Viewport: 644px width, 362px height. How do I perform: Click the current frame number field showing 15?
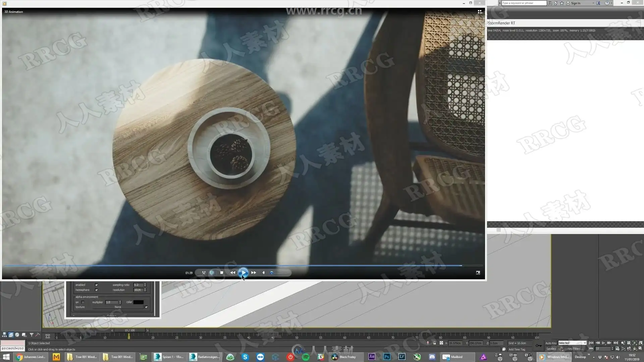click(602, 349)
